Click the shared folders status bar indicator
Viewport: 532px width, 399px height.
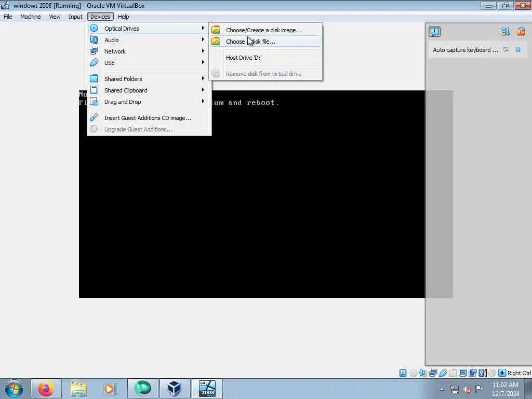click(453, 373)
